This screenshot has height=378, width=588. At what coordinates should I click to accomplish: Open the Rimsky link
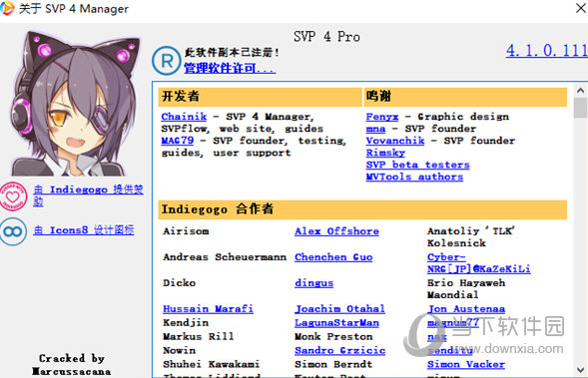(x=385, y=153)
